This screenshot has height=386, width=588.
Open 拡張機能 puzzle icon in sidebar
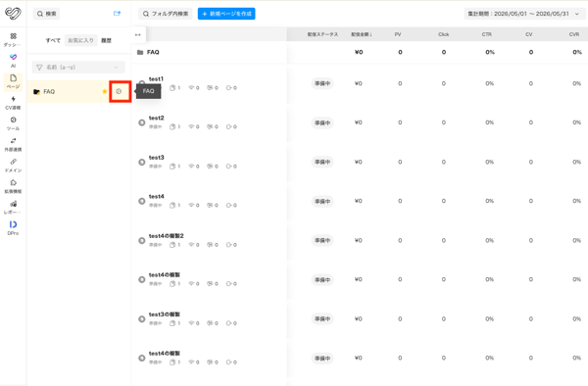13,182
